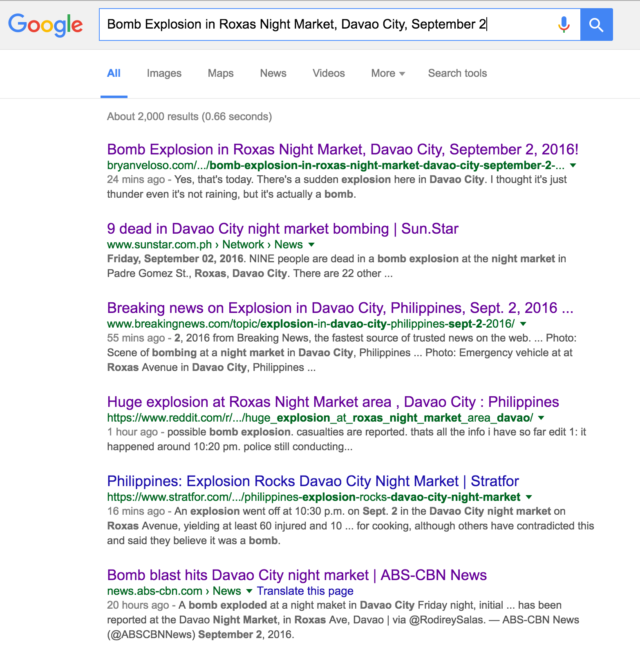Open 'Breaking news on Explosion in Davao' result

(x=340, y=308)
